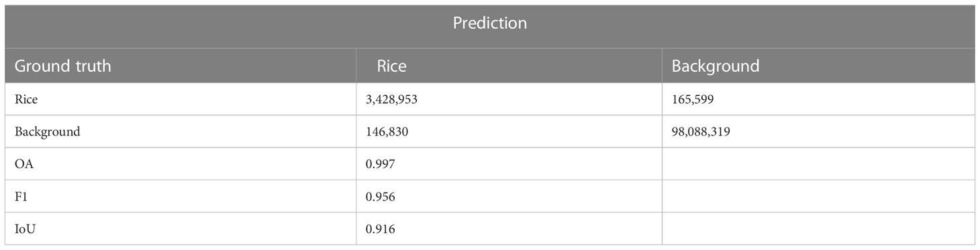Click the value 98,088,319
The width and height of the screenshot is (980, 250).
point(701,132)
